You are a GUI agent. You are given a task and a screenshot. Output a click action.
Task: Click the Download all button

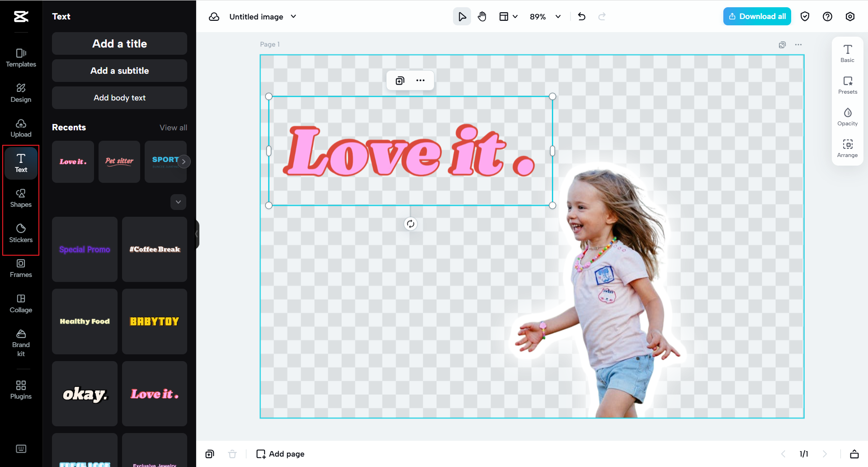coord(757,17)
